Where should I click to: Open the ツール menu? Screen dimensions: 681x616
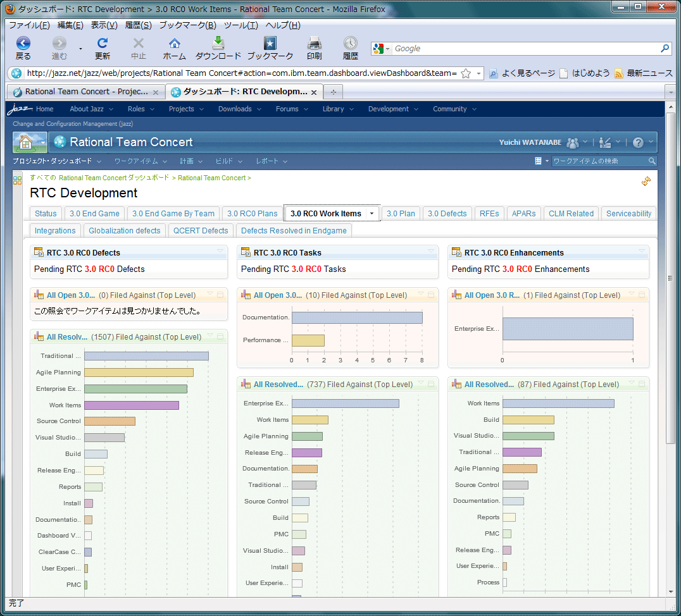coord(241,25)
